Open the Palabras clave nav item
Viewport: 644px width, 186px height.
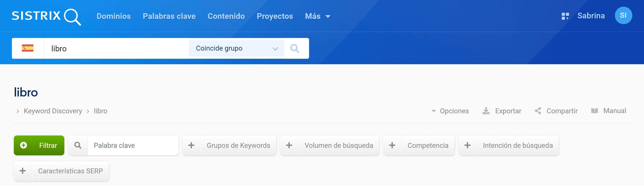click(x=169, y=16)
